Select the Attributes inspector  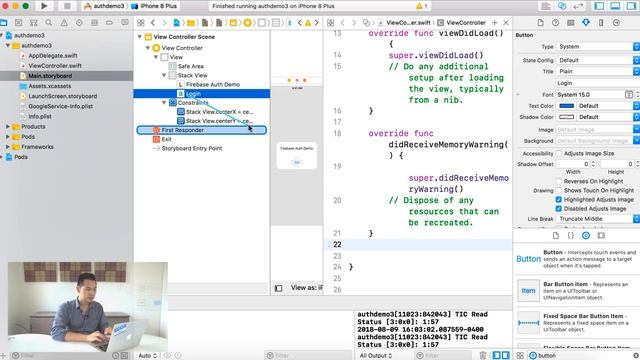586,22
